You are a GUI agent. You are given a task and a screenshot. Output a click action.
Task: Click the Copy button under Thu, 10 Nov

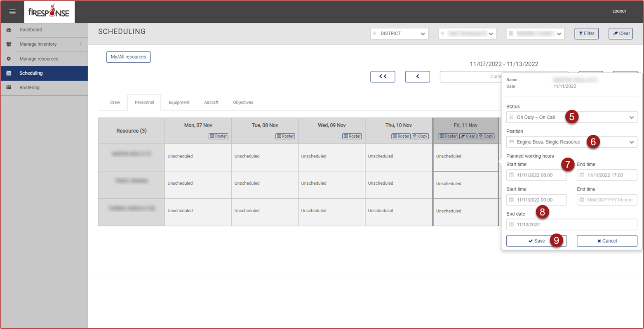click(420, 136)
